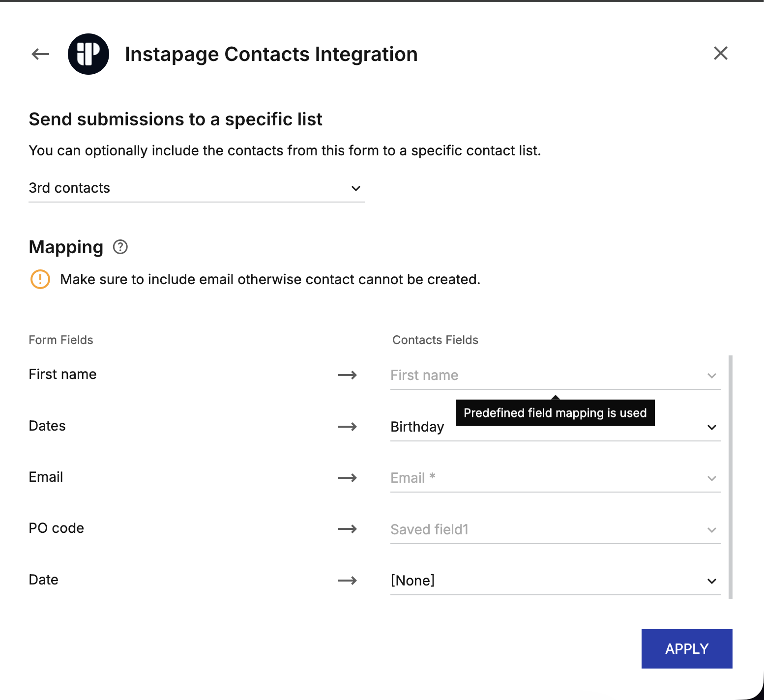The width and height of the screenshot is (764, 700).
Task: Click the Birthday dropdown chevron arrow
Action: [x=711, y=427]
